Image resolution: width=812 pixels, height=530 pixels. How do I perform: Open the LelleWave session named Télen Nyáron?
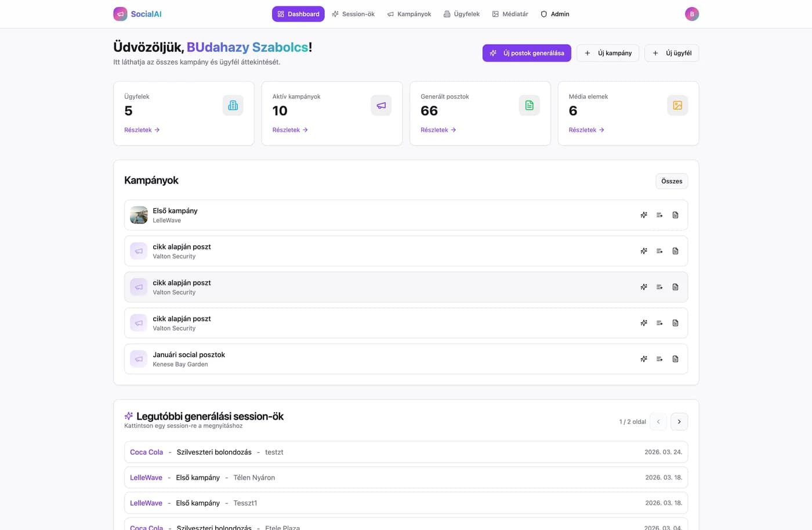(x=406, y=478)
